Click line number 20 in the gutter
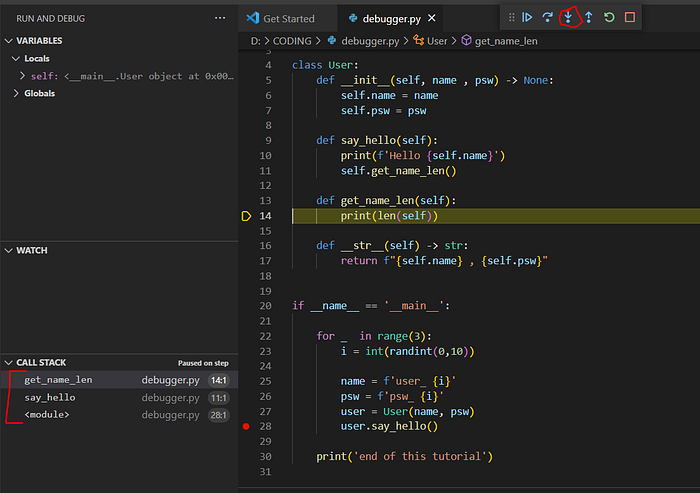Image resolution: width=700 pixels, height=493 pixels. pos(265,306)
